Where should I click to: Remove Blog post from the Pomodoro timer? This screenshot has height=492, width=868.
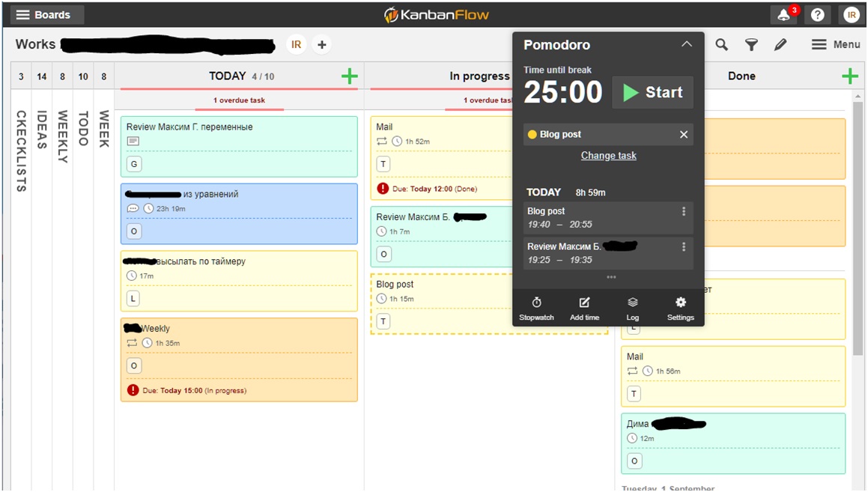click(684, 135)
